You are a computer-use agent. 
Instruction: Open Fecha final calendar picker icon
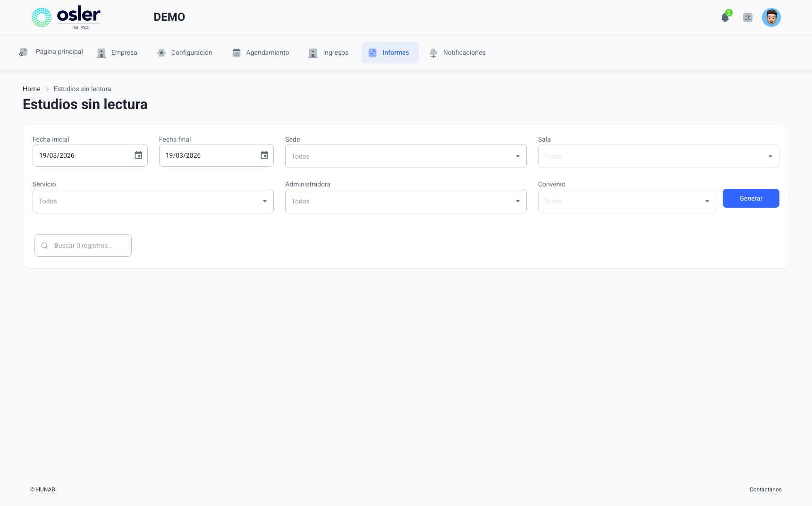click(x=264, y=155)
